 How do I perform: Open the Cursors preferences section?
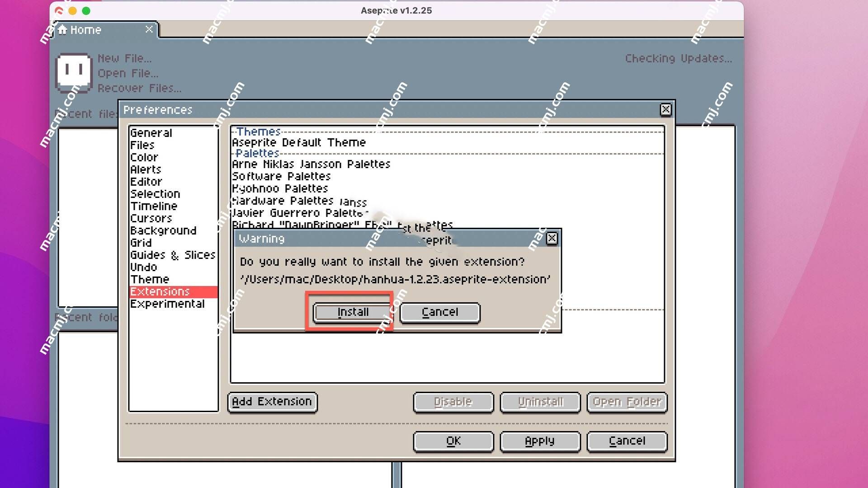click(173, 218)
